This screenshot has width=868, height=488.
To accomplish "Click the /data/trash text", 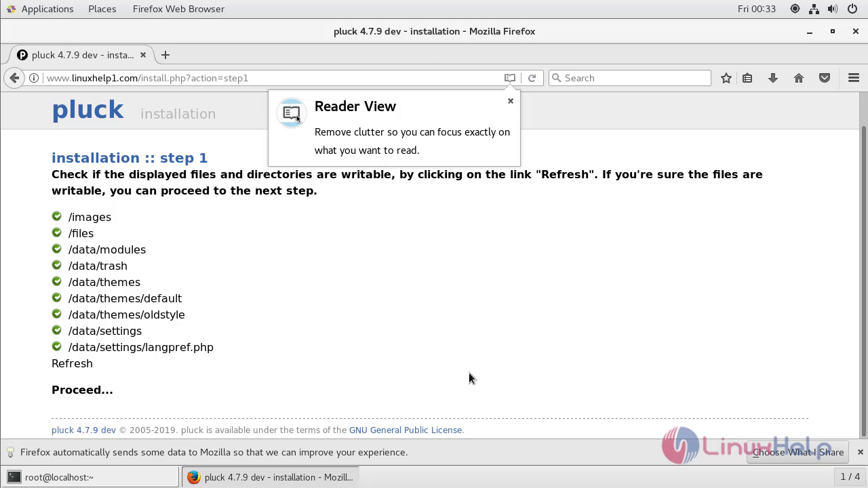I will (98, 266).
